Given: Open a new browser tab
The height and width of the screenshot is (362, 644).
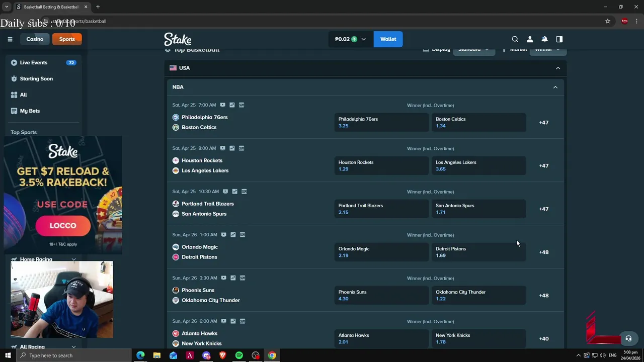Looking at the screenshot, I should tap(98, 7).
